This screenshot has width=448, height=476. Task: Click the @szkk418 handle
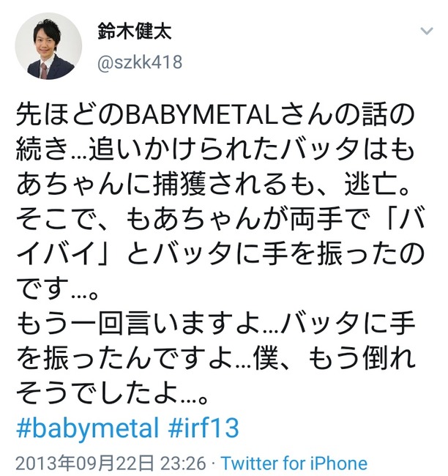tap(140, 62)
